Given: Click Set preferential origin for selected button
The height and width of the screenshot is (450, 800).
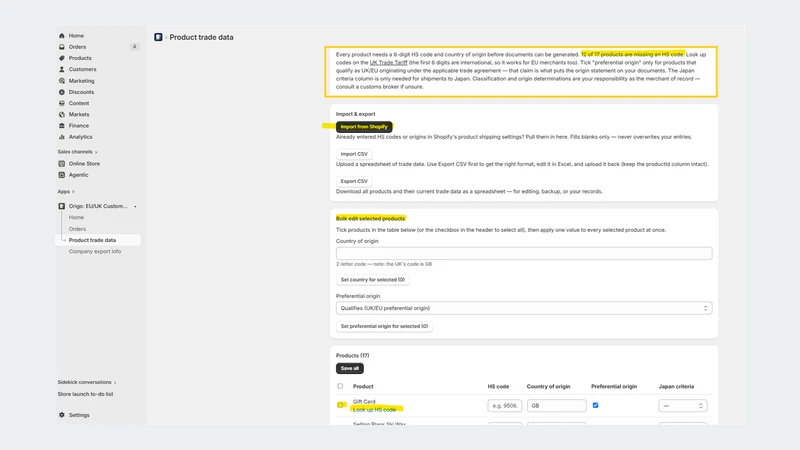Looking at the screenshot, I should click(384, 326).
